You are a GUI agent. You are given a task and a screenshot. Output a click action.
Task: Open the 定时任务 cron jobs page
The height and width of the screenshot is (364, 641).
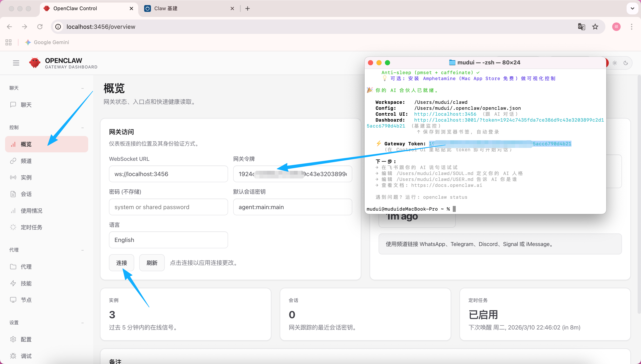pos(31,227)
